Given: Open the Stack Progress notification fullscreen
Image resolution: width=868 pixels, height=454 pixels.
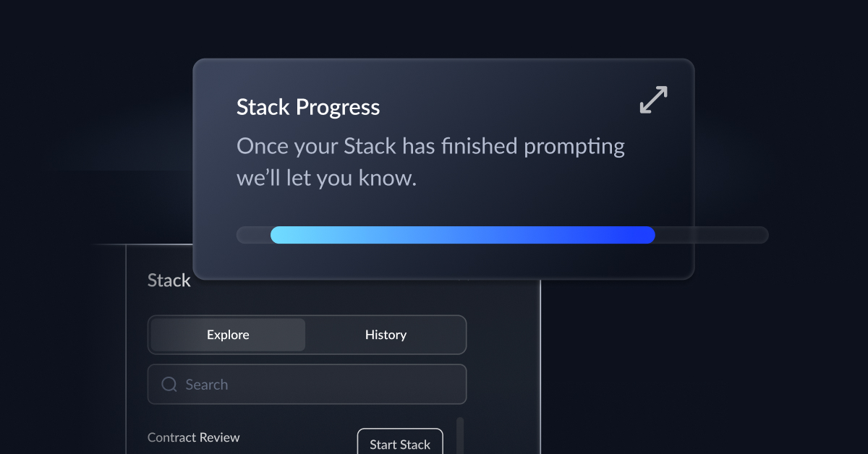Looking at the screenshot, I should [x=652, y=100].
